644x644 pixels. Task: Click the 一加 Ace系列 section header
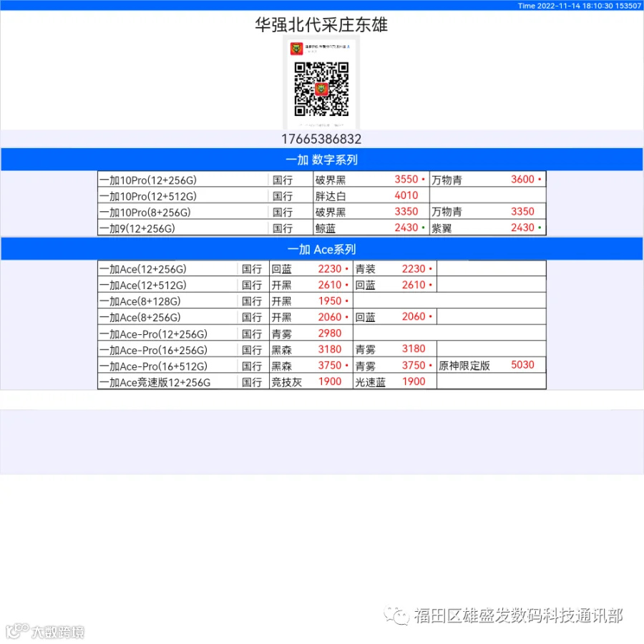point(322,249)
